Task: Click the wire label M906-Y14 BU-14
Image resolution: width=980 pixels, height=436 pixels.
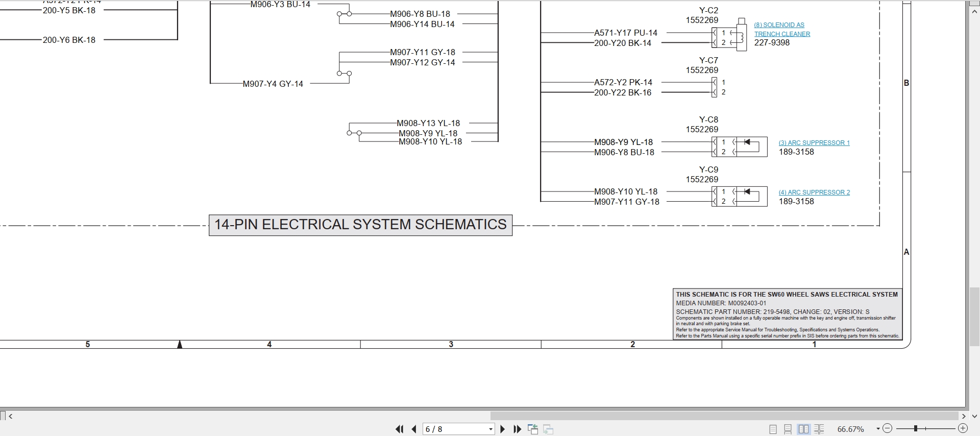Action: pyautogui.click(x=422, y=24)
